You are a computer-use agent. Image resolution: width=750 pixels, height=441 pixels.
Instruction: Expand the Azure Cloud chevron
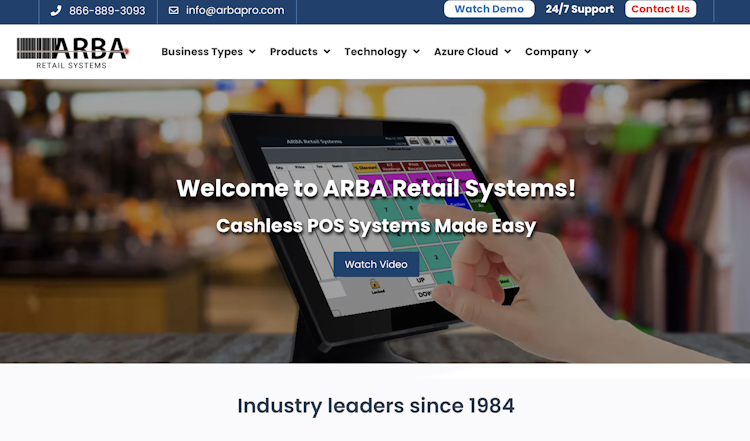[507, 52]
